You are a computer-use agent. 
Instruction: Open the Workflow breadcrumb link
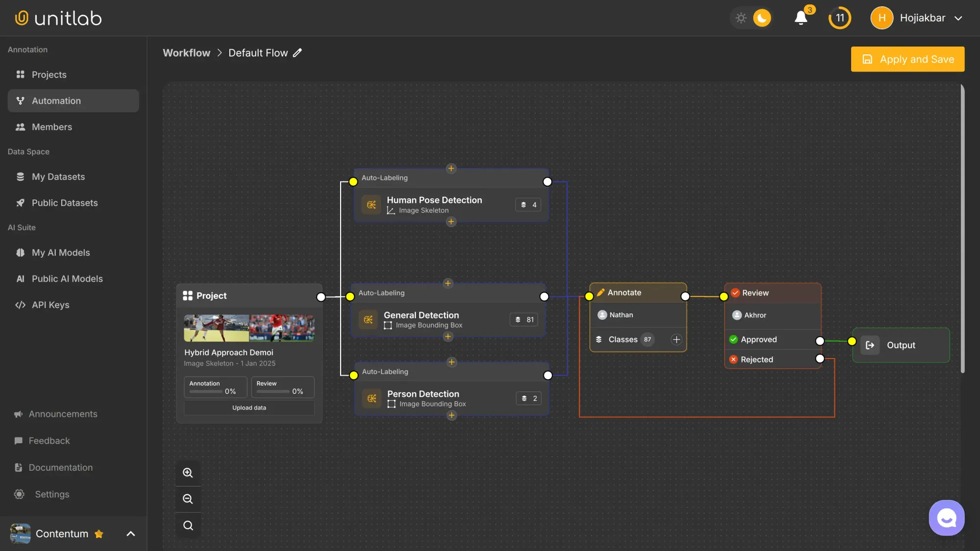click(x=186, y=52)
